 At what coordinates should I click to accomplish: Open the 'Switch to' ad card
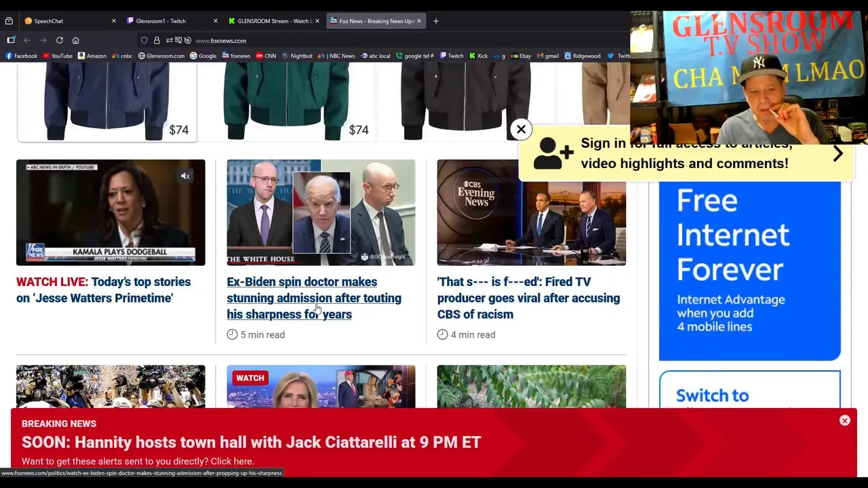click(x=749, y=389)
